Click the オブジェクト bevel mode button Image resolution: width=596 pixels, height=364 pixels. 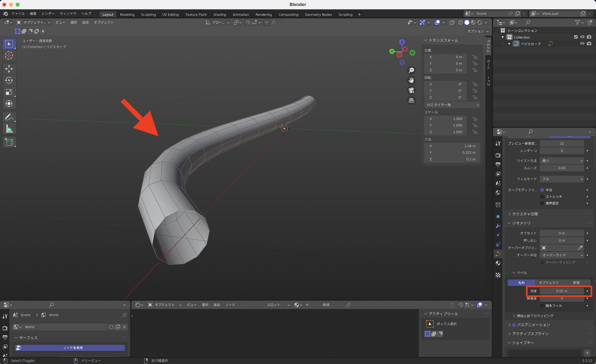click(x=548, y=282)
